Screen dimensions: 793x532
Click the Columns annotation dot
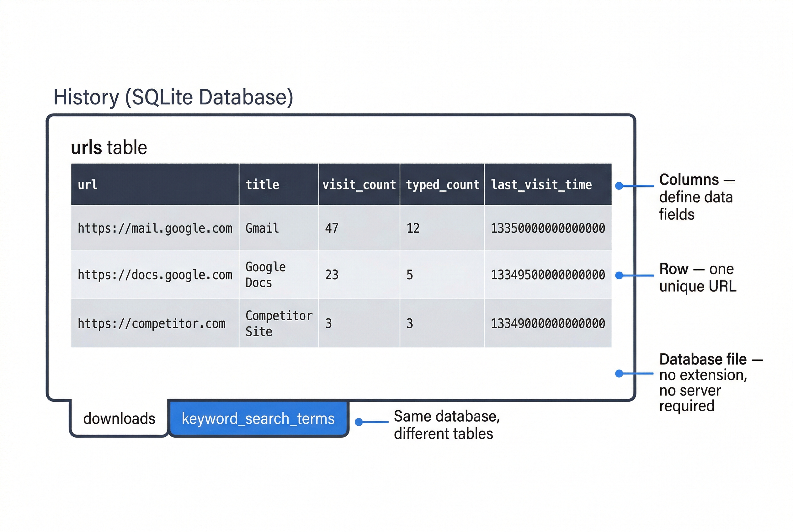619,185
